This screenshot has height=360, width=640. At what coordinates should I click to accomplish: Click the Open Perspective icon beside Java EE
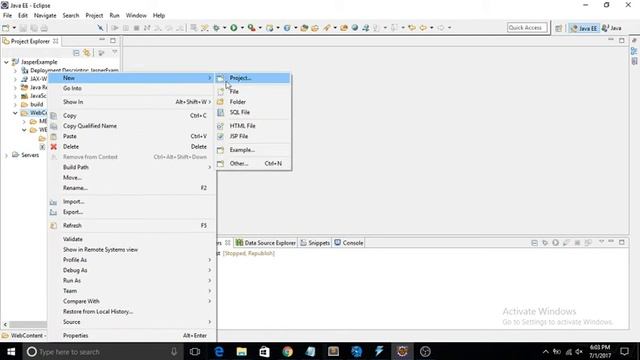(x=558, y=28)
